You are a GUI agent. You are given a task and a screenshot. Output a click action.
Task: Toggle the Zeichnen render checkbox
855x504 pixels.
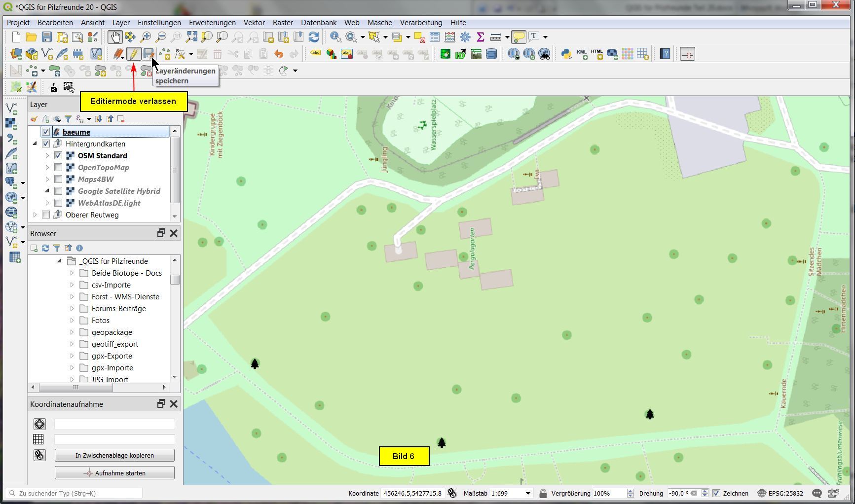(x=716, y=493)
